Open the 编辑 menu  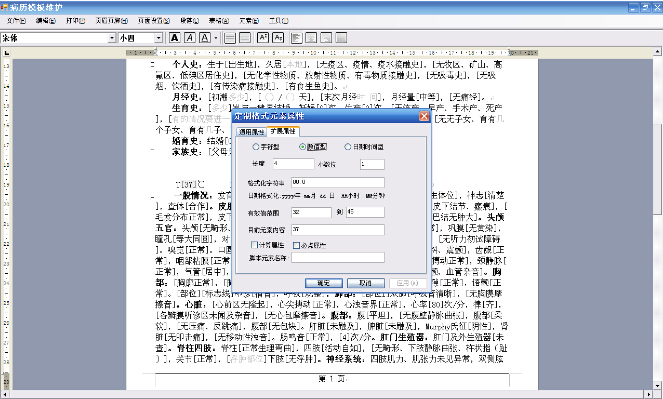pos(46,21)
